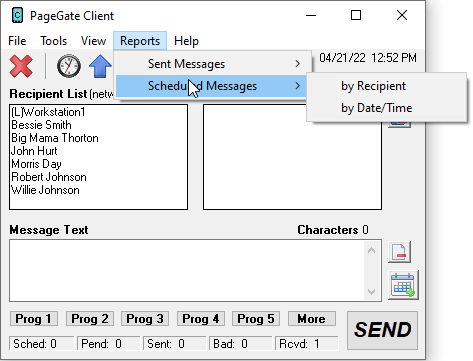The height and width of the screenshot is (361, 473).
Task: Choose by Recipient report
Action: click(387, 86)
